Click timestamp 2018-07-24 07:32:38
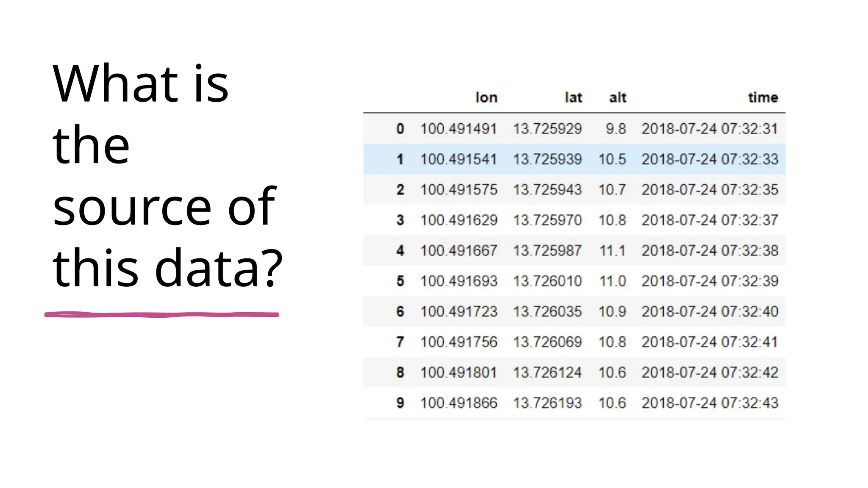 [710, 250]
